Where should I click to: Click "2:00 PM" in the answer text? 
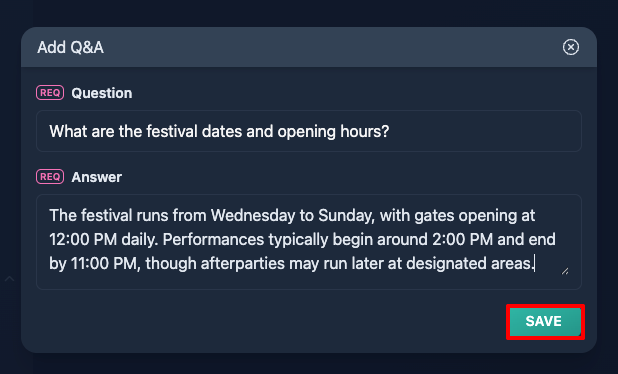[x=463, y=239]
